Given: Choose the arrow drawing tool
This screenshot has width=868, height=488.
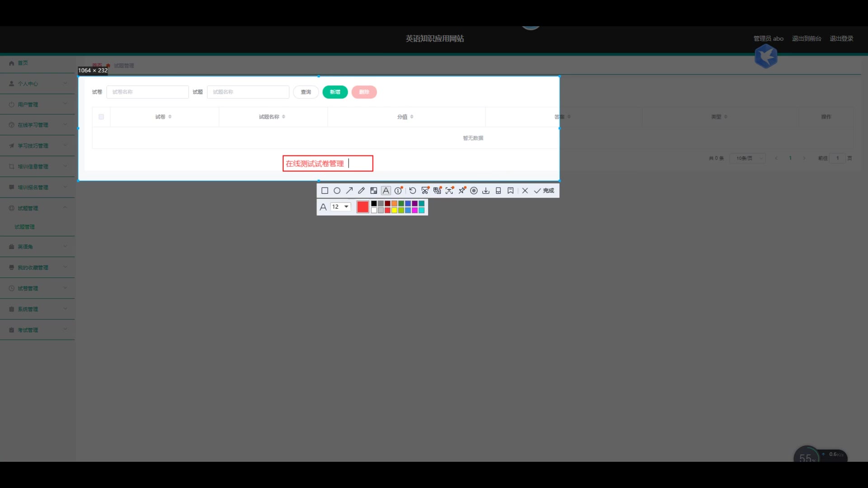Looking at the screenshot, I should coord(349,191).
